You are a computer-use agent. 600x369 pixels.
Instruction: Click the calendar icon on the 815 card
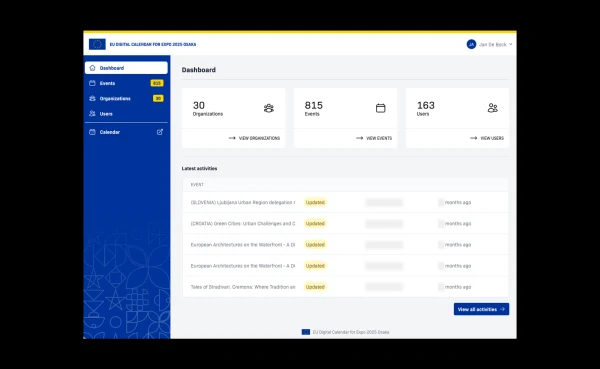click(x=380, y=108)
